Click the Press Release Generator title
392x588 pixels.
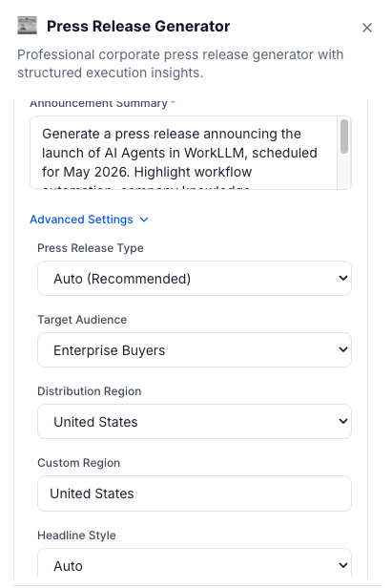click(138, 27)
